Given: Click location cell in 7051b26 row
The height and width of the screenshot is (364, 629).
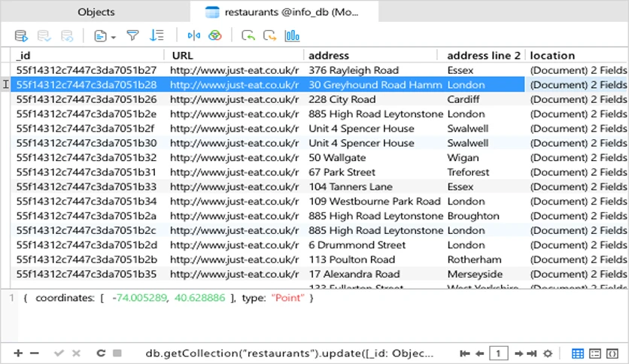Looking at the screenshot, I should click(578, 99).
